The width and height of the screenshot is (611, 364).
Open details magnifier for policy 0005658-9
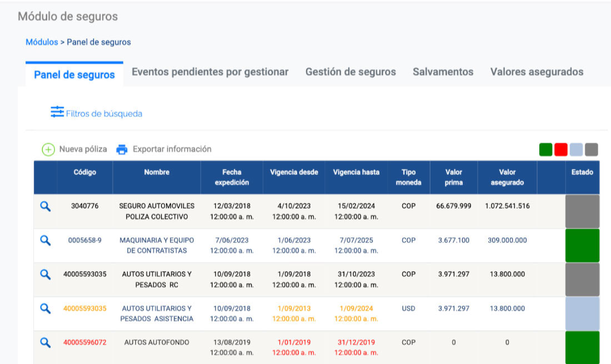[x=45, y=241]
